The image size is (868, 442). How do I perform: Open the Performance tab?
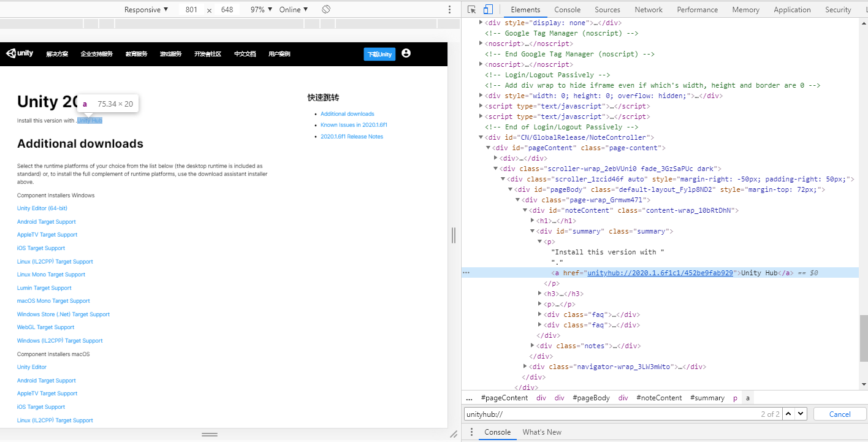point(698,10)
